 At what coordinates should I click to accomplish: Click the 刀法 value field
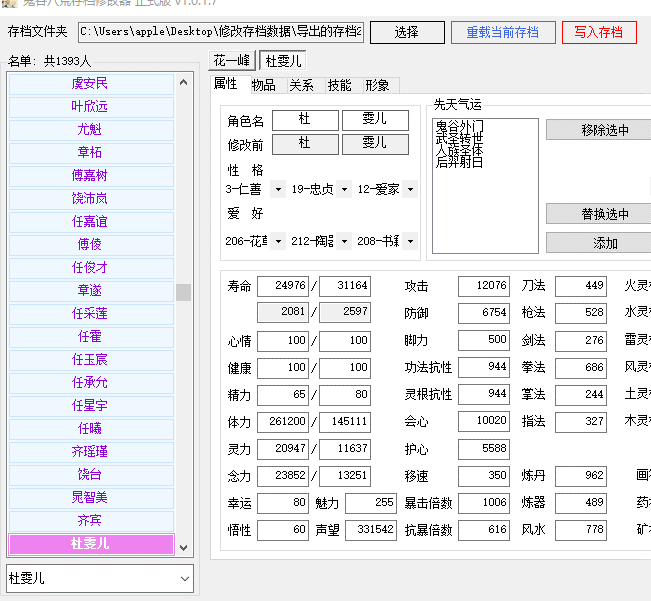581,286
